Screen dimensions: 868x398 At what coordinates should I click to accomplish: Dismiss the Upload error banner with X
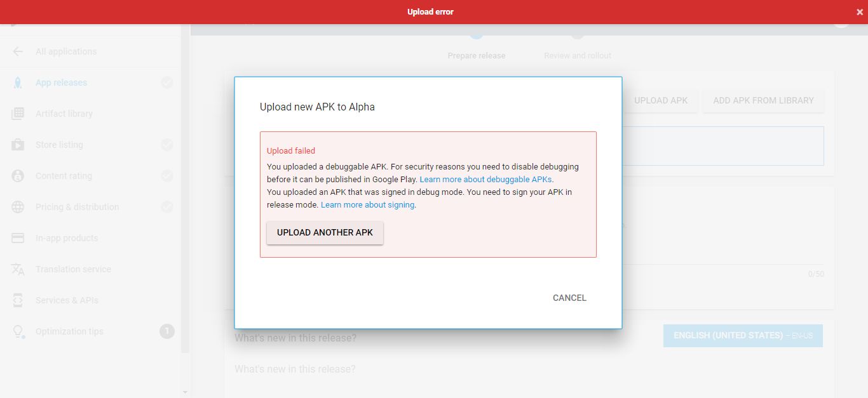pos(860,12)
